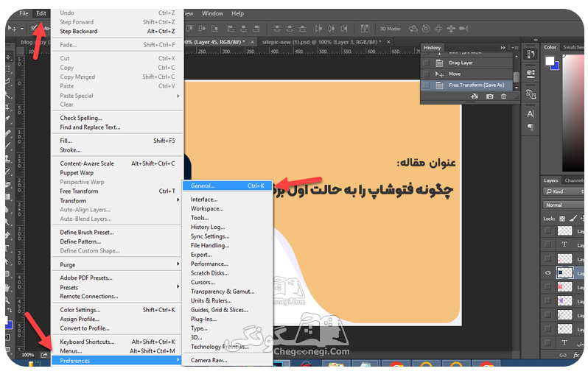Select Performance preferences entry
The image size is (588, 374).
tap(209, 264)
